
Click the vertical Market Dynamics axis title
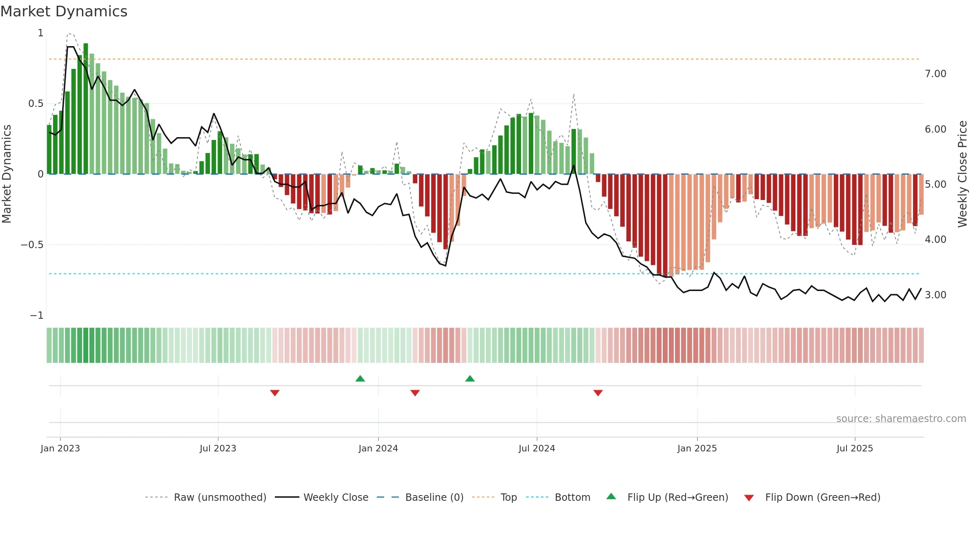[7, 174]
